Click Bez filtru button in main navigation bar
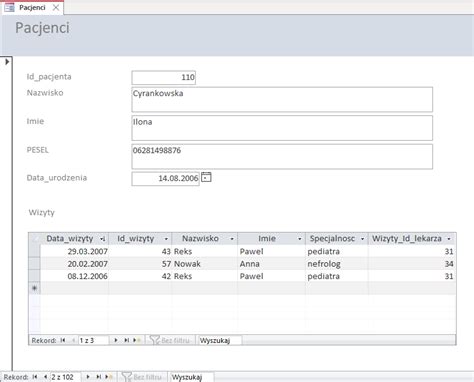474x382 pixels. click(x=141, y=377)
